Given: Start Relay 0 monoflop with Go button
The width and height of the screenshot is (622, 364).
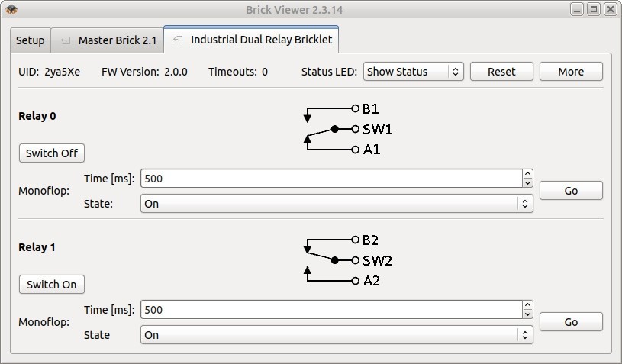Looking at the screenshot, I should pyautogui.click(x=571, y=191).
